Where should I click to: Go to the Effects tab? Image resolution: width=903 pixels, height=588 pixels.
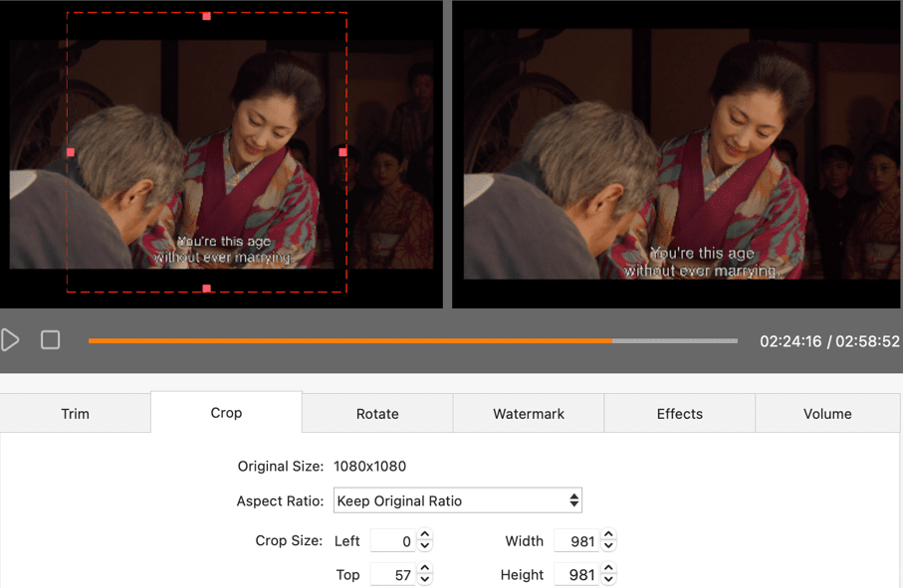[680, 413]
